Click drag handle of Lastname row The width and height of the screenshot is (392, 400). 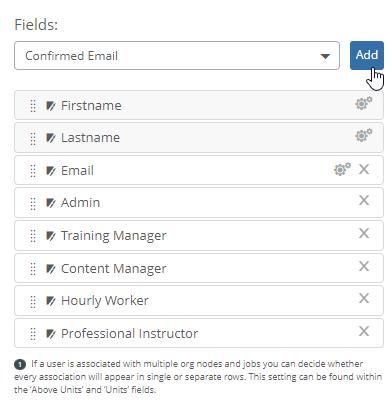pyautogui.click(x=33, y=138)
